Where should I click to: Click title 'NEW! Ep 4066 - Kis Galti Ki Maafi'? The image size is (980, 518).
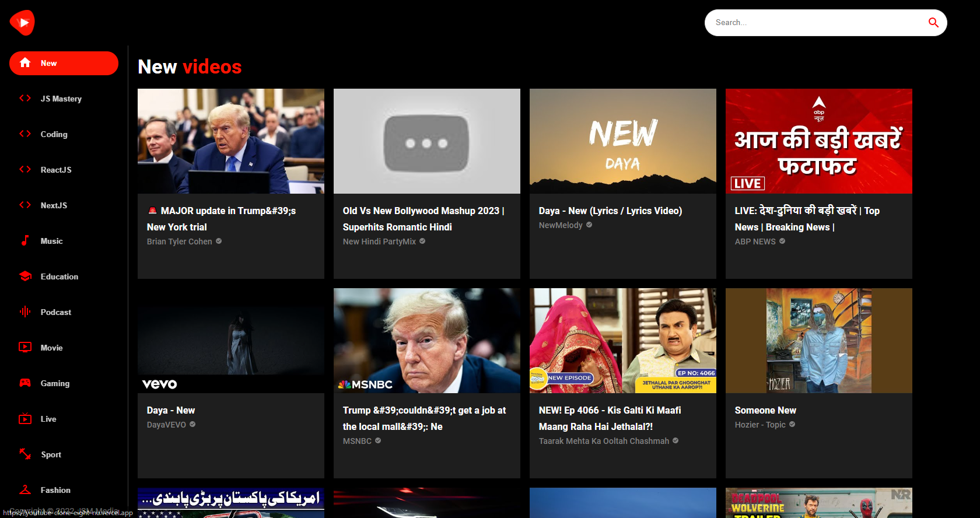tap(610, 418)
